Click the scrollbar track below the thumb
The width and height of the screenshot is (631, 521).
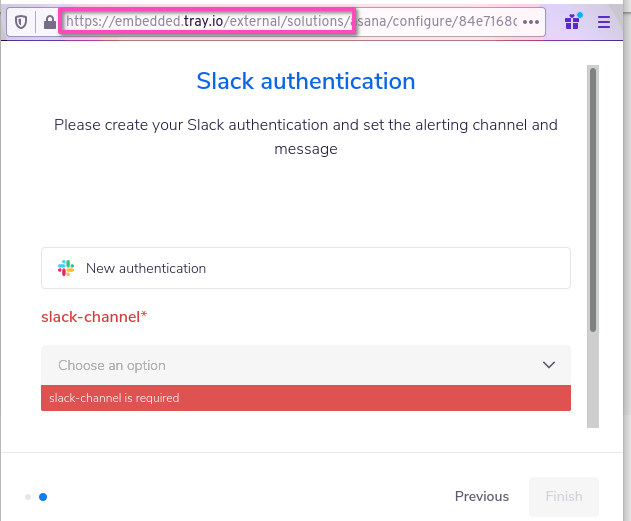click(593, 380)
